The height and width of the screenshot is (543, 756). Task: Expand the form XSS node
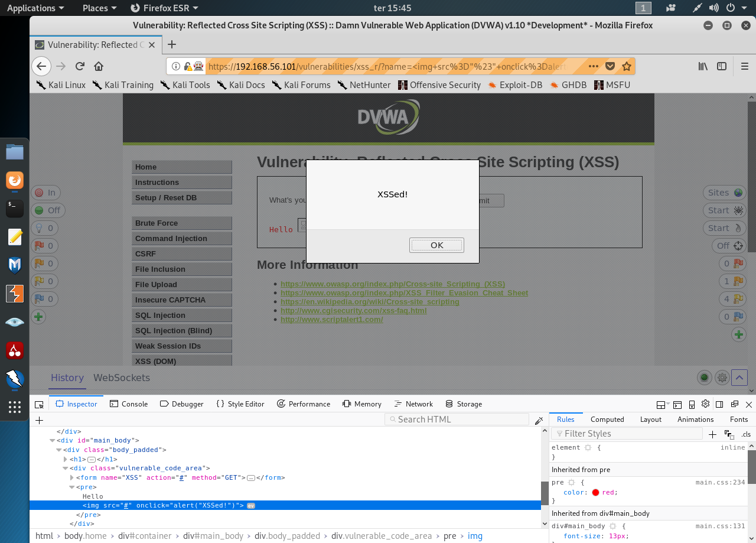(x=71, y=477)
